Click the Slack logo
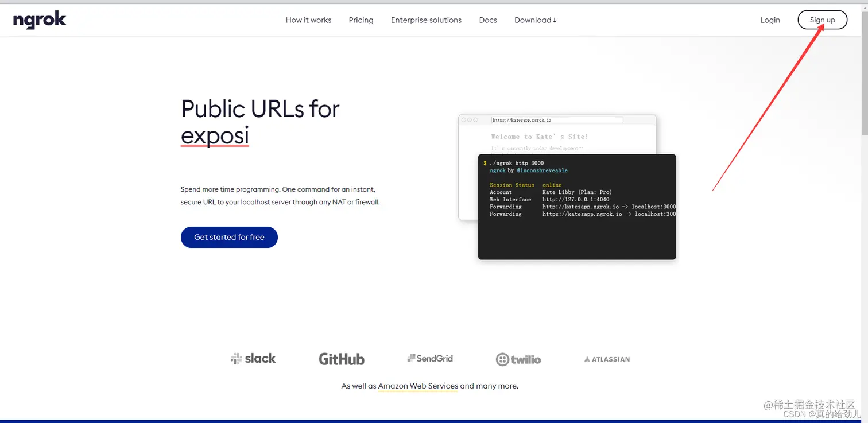The image size is (868, 423). click(253, 359)
